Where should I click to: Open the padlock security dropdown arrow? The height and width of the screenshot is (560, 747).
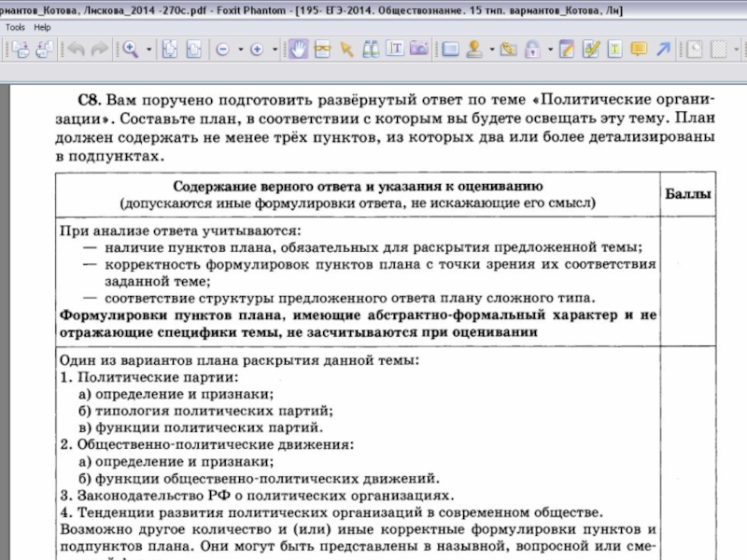pyautogui.click(x=550, y=49)
